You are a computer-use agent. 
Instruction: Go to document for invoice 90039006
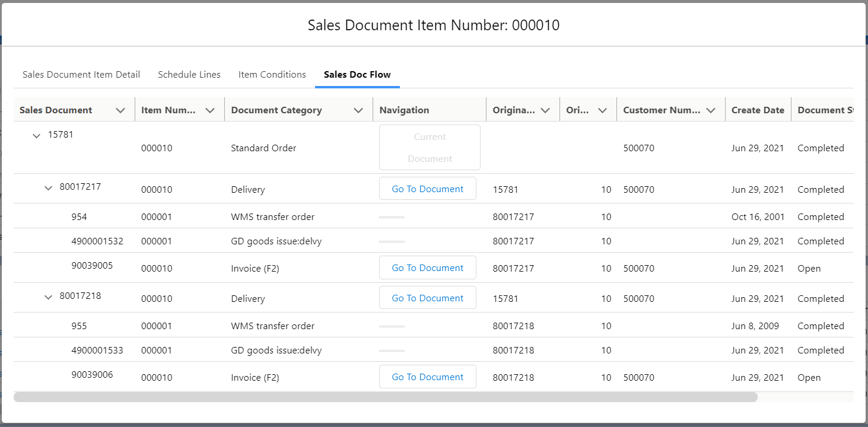click(x=427, y=377)
